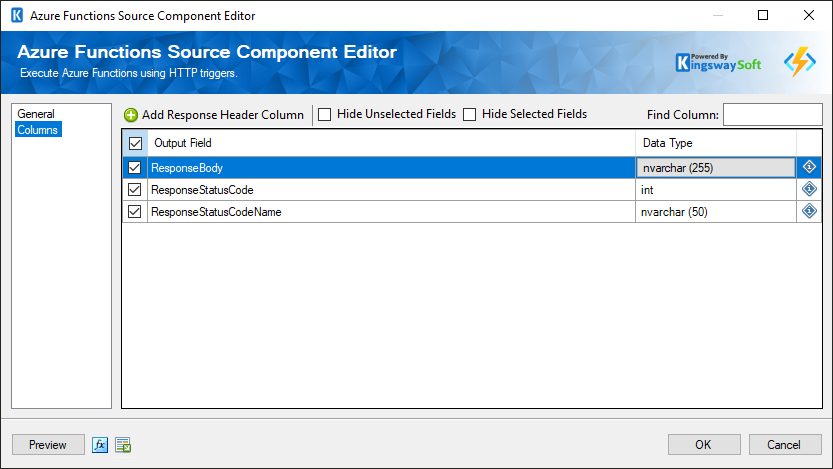Select the ResponseStatusCodeName field name
This screenshot has height=469, width=833.
pyautogui.click(x=216, y=212)
